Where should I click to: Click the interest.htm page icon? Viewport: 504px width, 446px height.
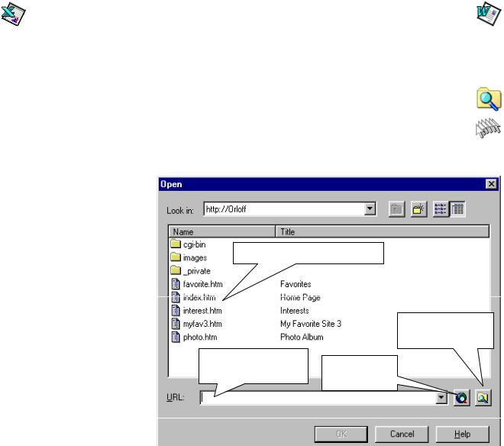point(176,310)
